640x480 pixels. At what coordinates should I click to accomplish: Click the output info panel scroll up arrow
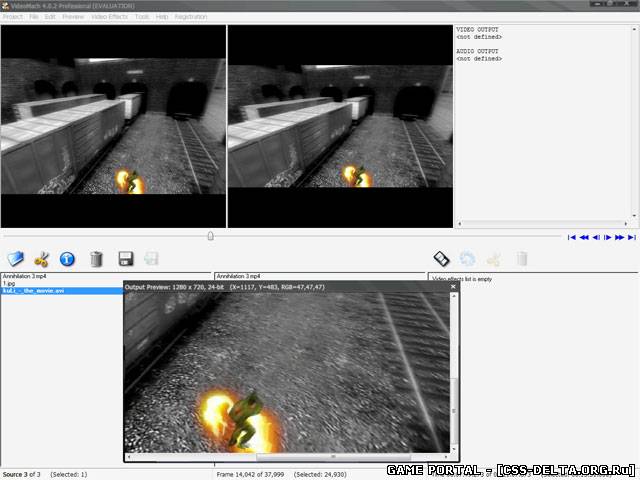[x=634, y=29]
